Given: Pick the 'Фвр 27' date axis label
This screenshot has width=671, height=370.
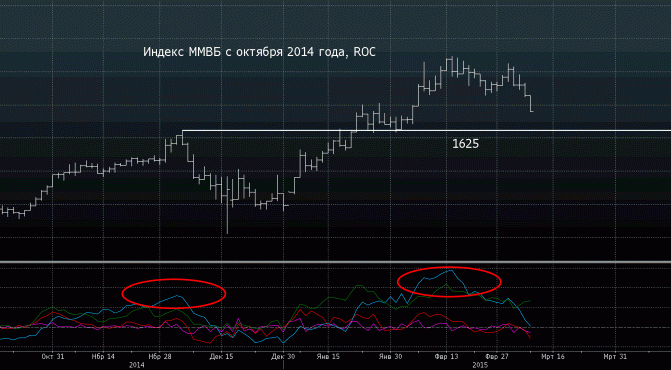Looking at the screenshot, I should point(497,356).
